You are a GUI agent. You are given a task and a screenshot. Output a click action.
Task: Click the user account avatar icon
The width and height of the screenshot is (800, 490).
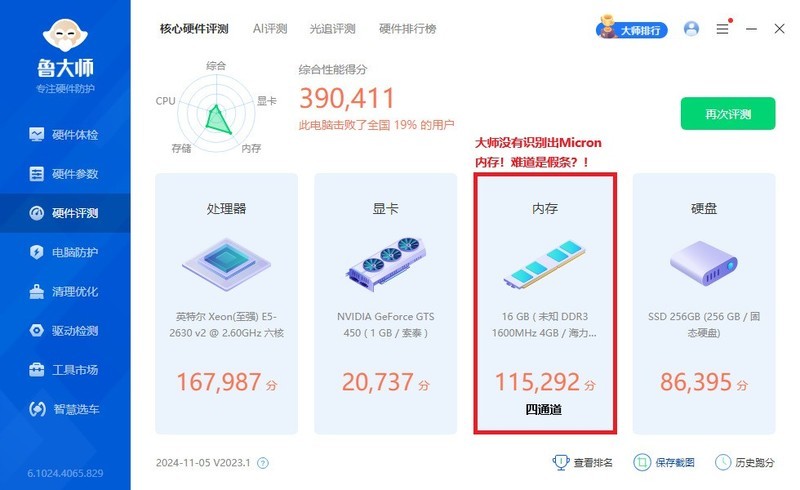point(691,29)
